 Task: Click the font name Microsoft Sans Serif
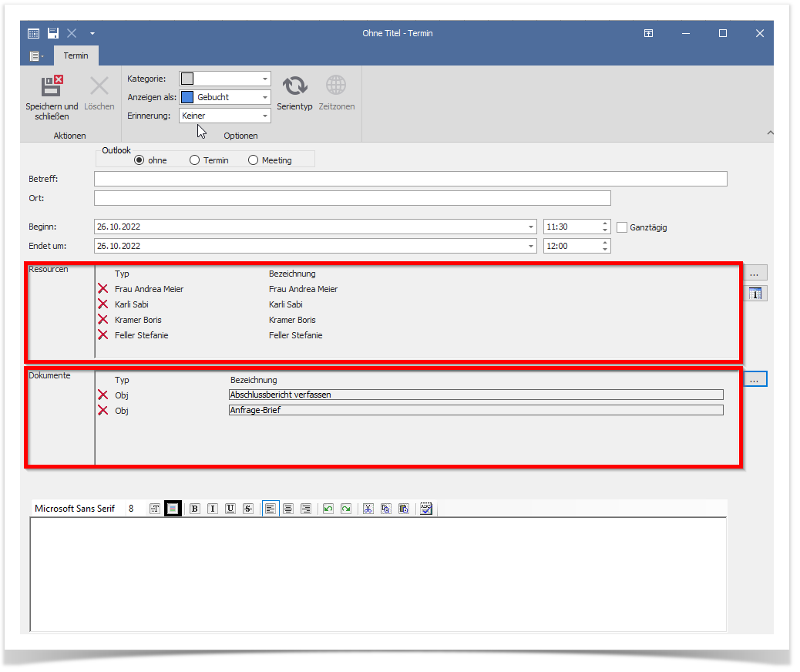pyautogui.click(x=75, y=509)
